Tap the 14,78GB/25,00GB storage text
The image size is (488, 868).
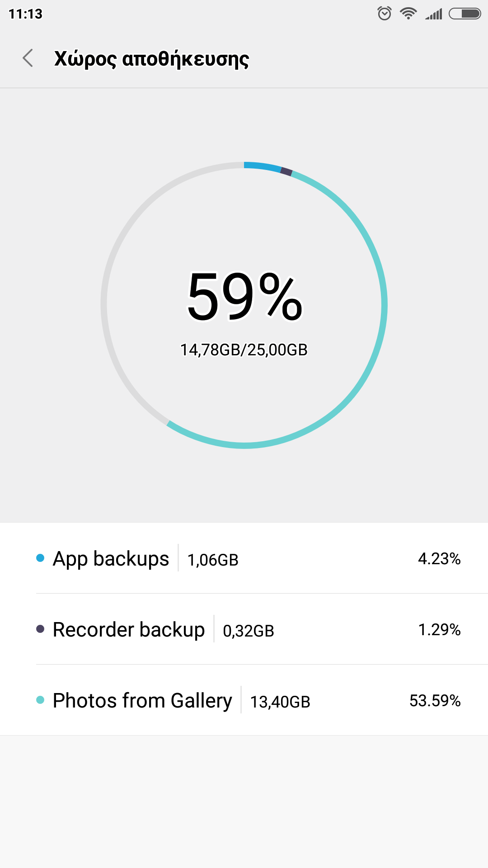(x=244, y=350)
